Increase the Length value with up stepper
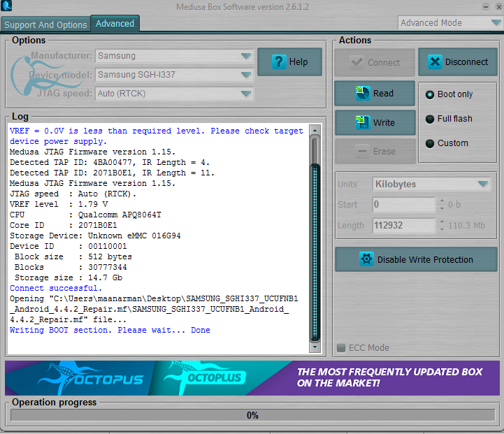 (442, 222)
